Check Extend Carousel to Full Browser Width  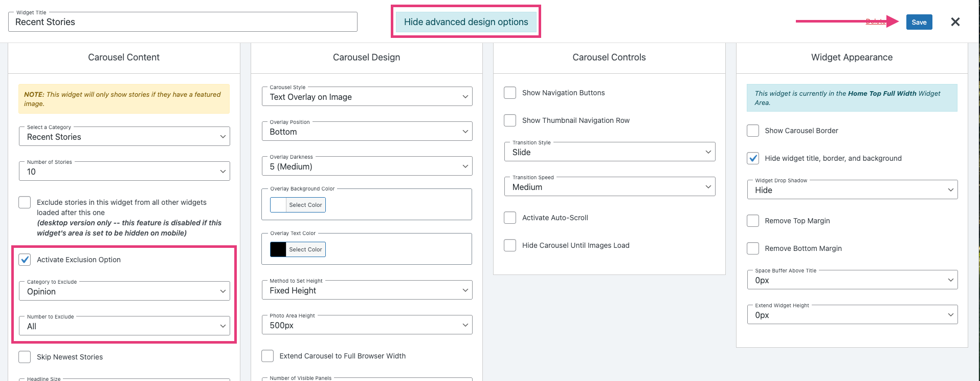click(268, 356)
